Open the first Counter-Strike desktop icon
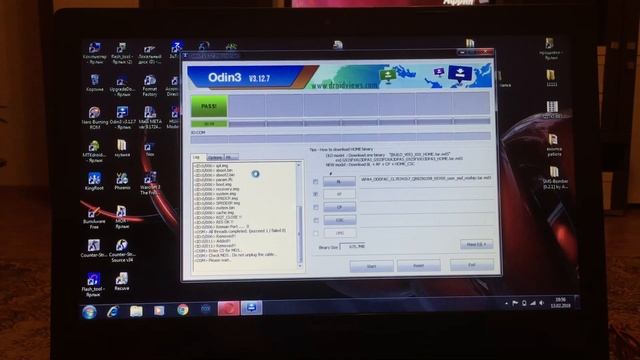Screen dimensions: 640x360 pyautogui.click(x=94, y=248)
